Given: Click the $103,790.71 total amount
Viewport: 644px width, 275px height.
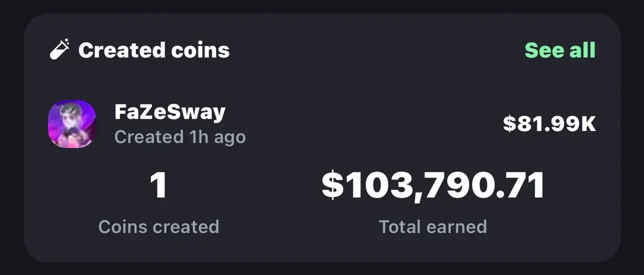Looking at the screenshot, I should point(433,186).
